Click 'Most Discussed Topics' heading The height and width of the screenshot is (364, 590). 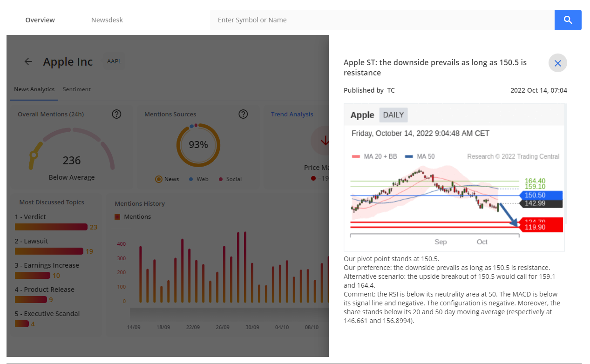[x=52, y=202]
